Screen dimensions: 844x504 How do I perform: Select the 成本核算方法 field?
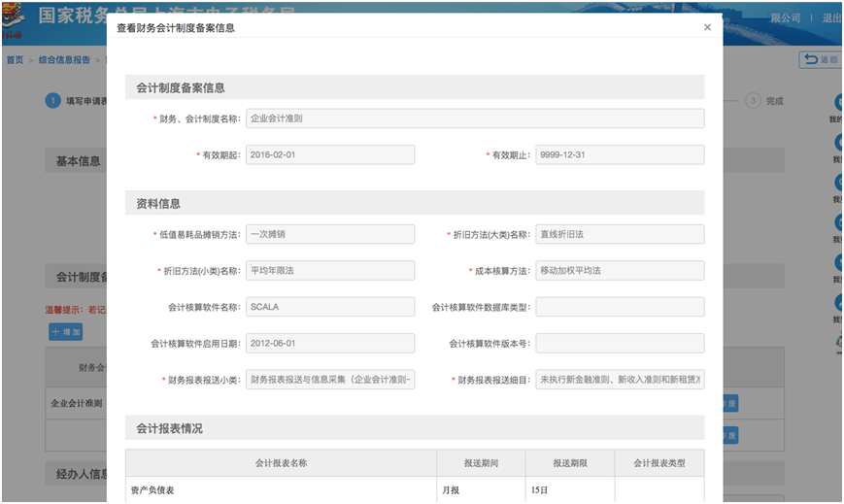pos(620,271)
